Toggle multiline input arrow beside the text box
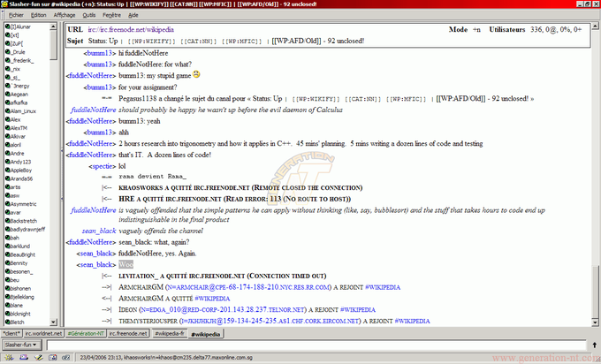Viewport: 601px width, 364px height. [594, 345]
